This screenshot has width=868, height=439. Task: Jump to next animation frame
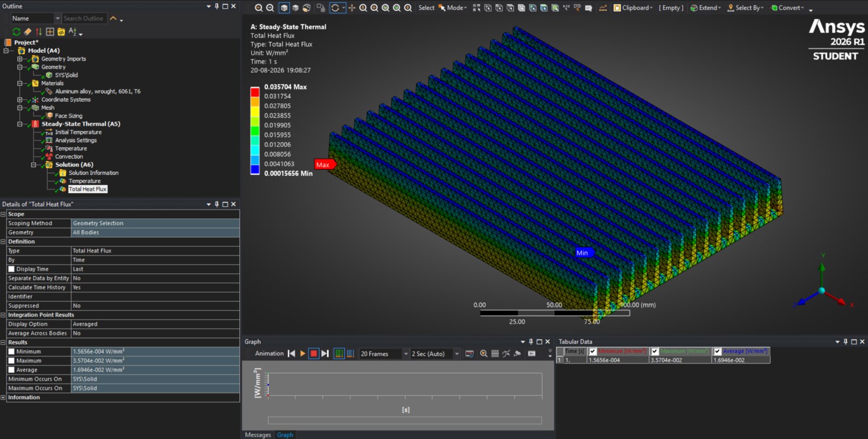pos(325,353)
